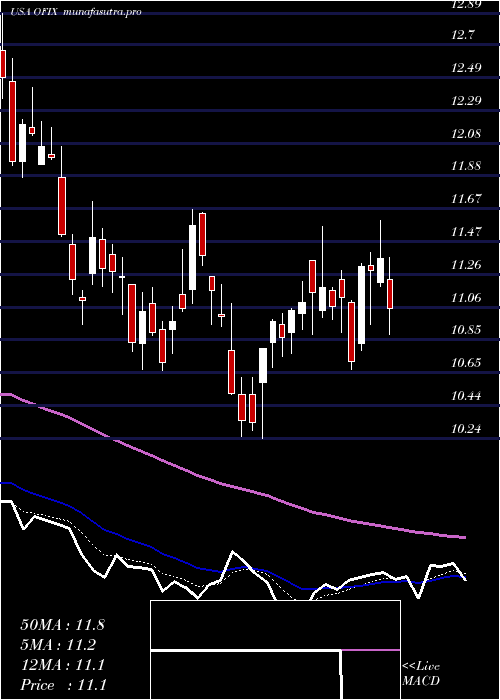Viewport: 500px width, 700px height.
Task: Select the 10.44 price axis label
Action: tap(467, 396)
